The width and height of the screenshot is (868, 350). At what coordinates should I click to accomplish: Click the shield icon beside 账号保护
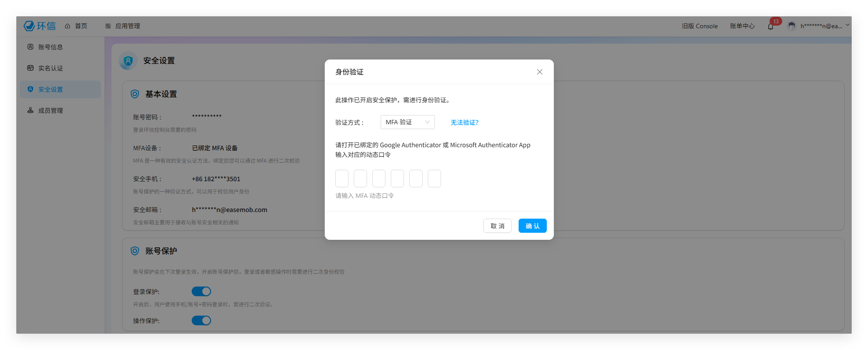[135, 251]
